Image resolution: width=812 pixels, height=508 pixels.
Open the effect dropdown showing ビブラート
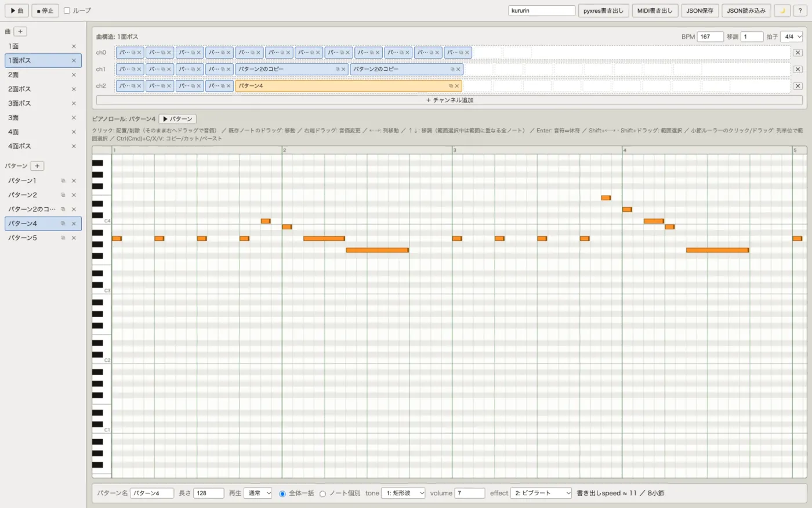[541, 493]
